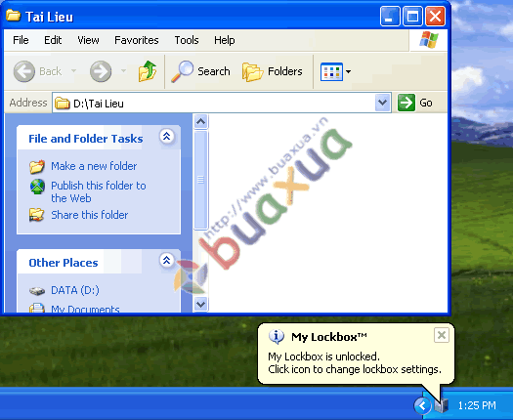513x420 pixels.
Task: Click the Tai Lieu title bar folder icon
Action: pos(13,16)
